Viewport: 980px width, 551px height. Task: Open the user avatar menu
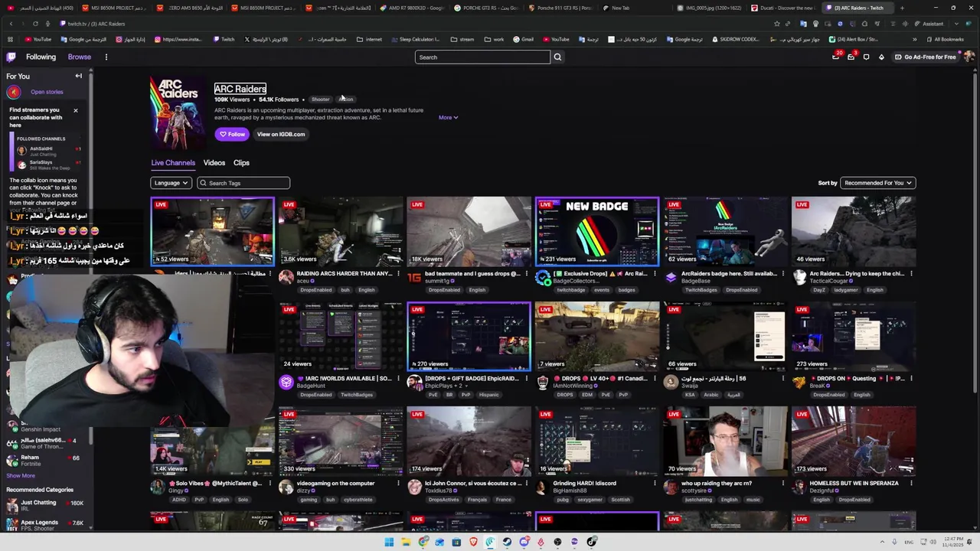click(x=969, y=57)
